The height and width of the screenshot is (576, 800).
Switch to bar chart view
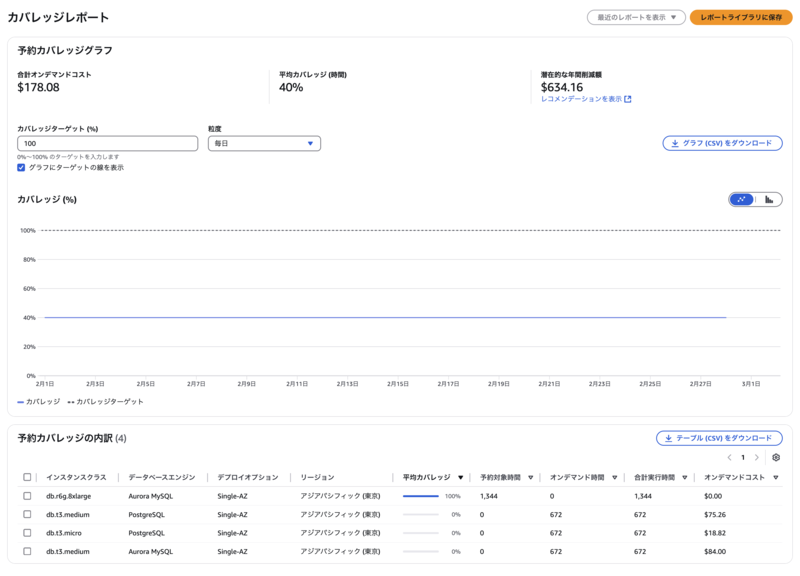[x=768, y=199]
